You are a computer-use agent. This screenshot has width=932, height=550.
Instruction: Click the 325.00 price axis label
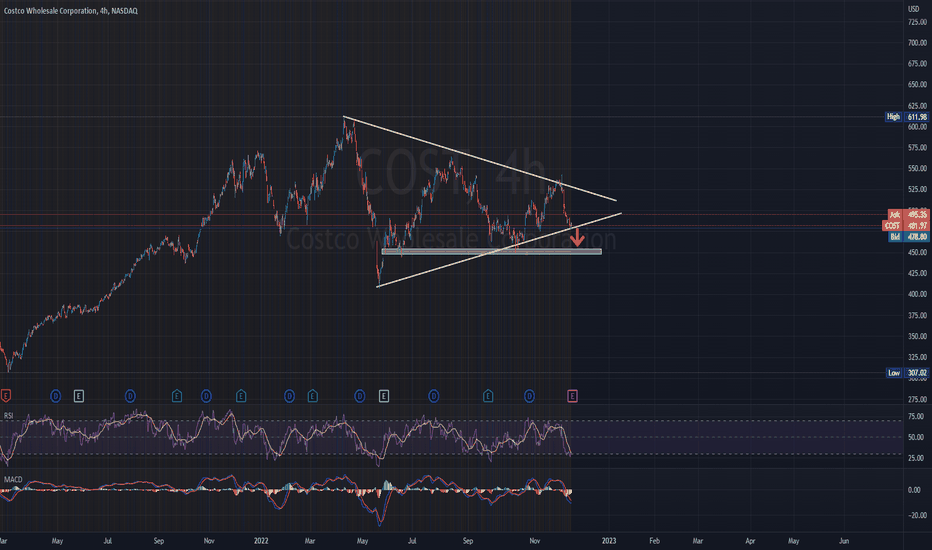917,357
